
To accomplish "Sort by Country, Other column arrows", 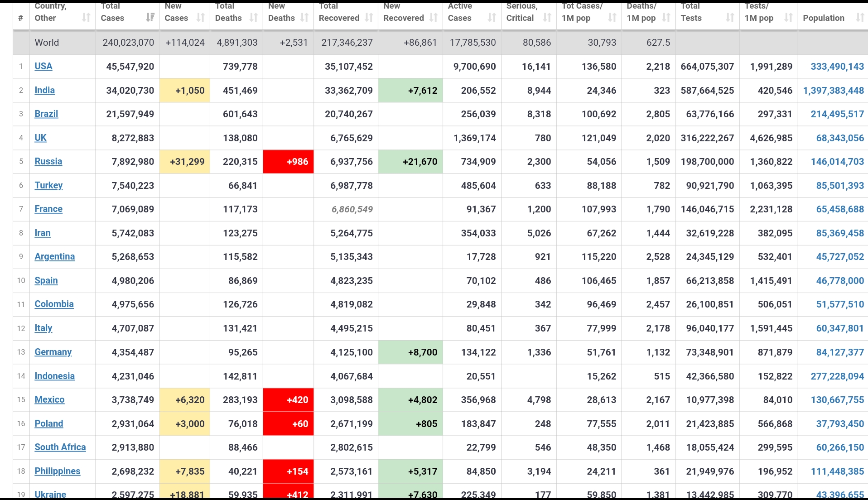I will 86,18.
